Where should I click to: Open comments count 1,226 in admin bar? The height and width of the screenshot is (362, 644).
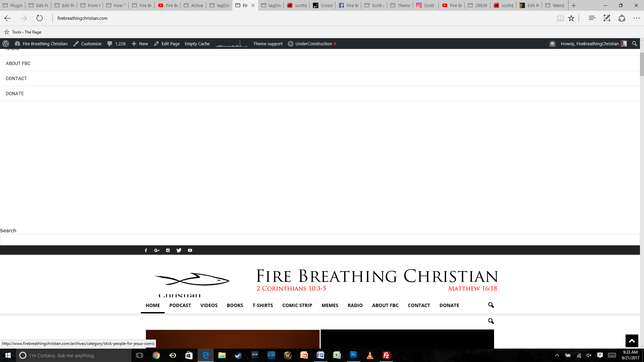[116, 44]
